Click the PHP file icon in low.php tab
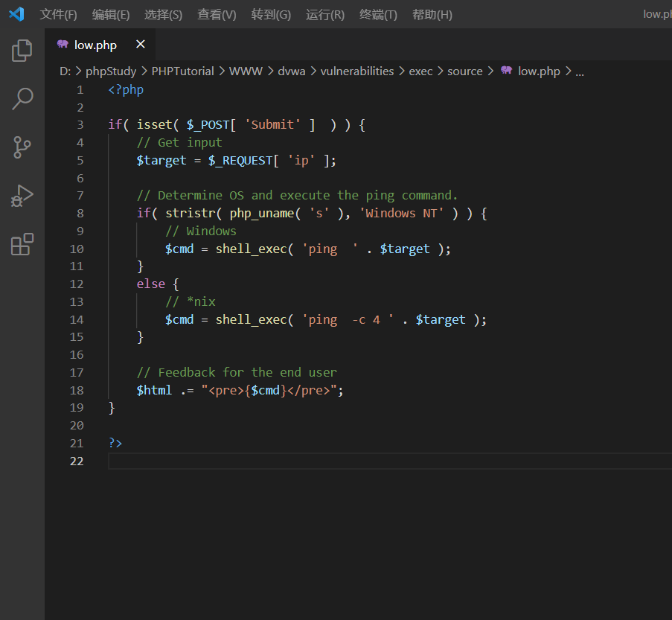 (x=63, y=45)
